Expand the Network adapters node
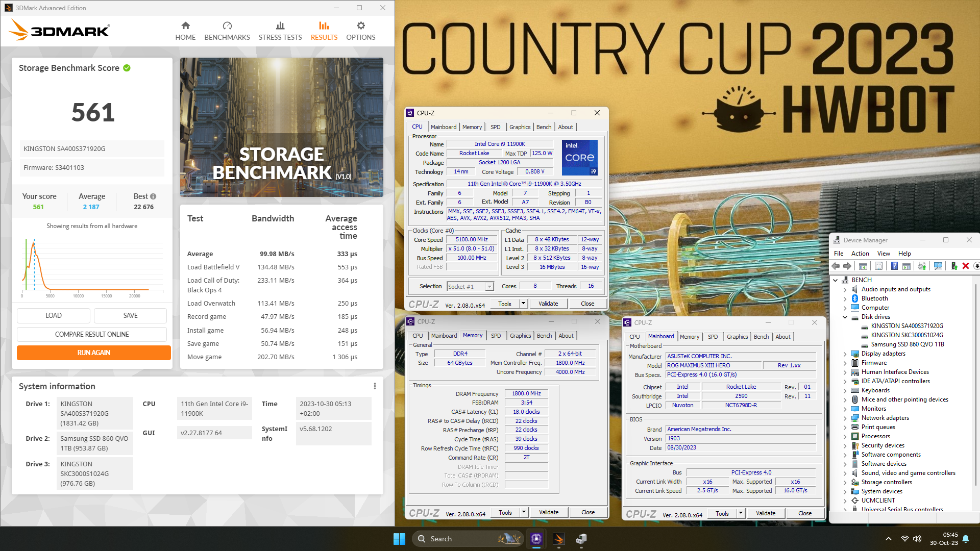The width and height of the screenshot is (980, 551). (845, 418)
